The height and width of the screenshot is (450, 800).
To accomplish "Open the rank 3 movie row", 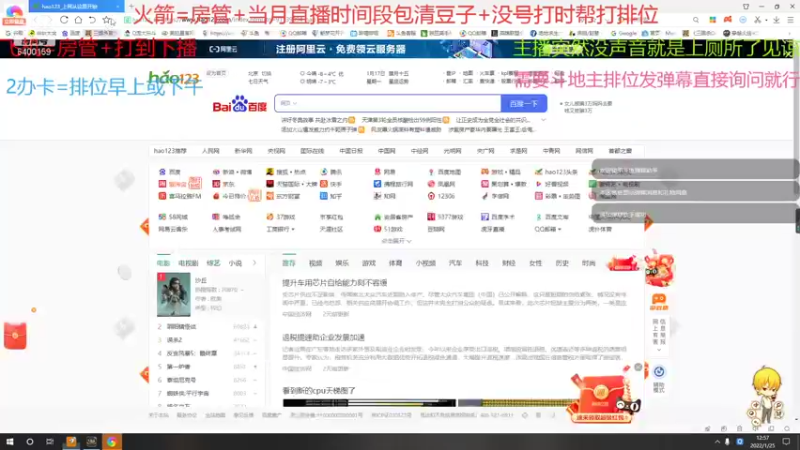I will pos(207,340).
